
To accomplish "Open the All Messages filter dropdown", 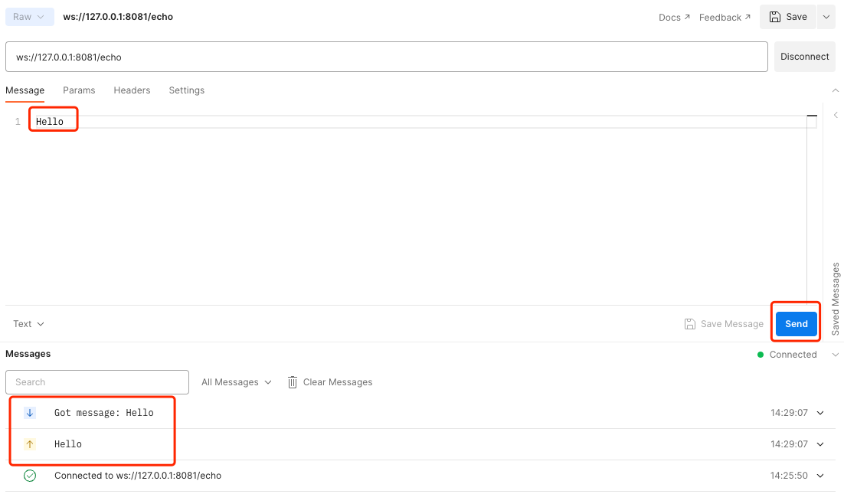I will tap(236, 381).
